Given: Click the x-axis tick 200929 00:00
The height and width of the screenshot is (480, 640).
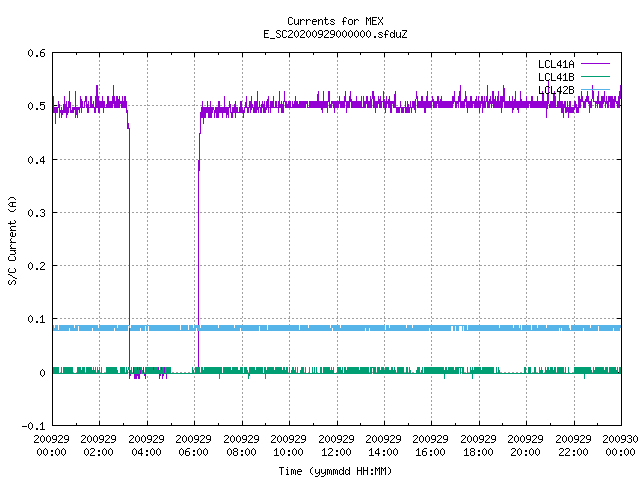Looking at the screenshot, I should click(x=51, y=445).
